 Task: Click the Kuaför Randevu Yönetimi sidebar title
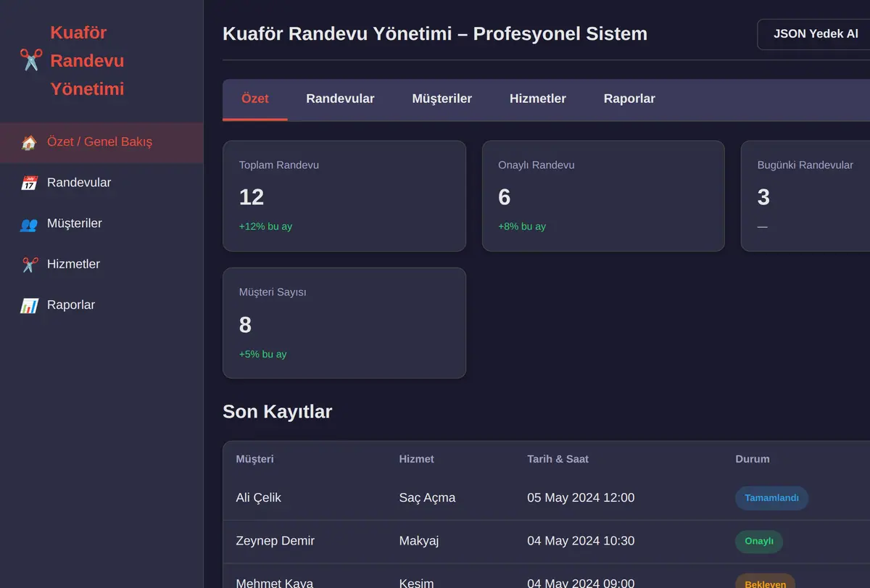pos(87,61)
